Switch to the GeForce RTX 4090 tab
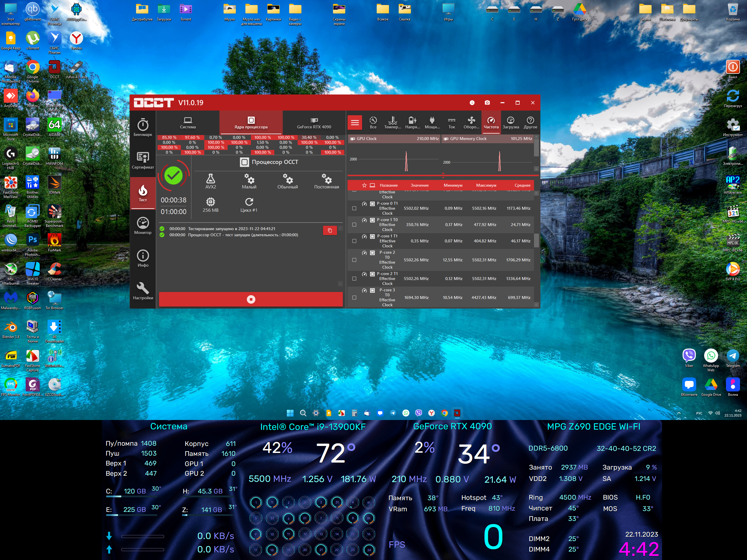Viewport: 747px width, 560px height. click(314, 123)
